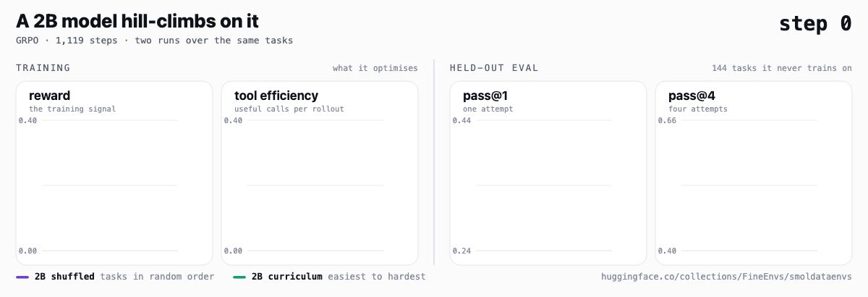
Task: Click '144 tasks it never trains on' caption
Action: [782, 68]
